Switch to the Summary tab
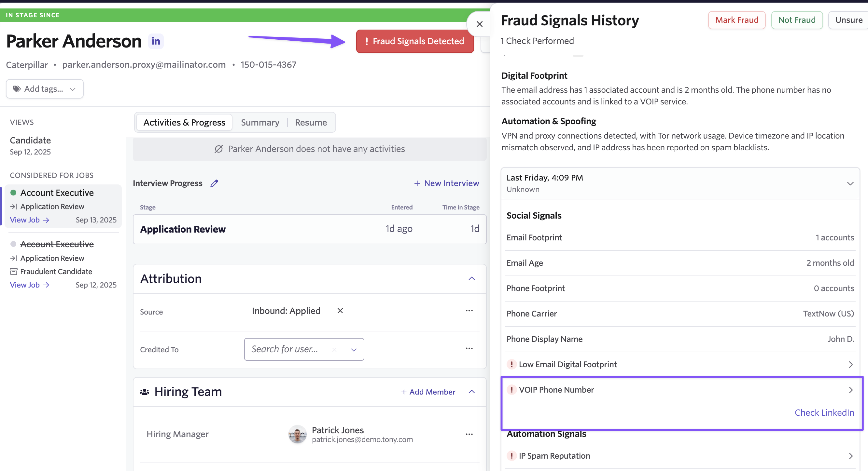Screen dimensions: 868x471 (x=260, y=122)
